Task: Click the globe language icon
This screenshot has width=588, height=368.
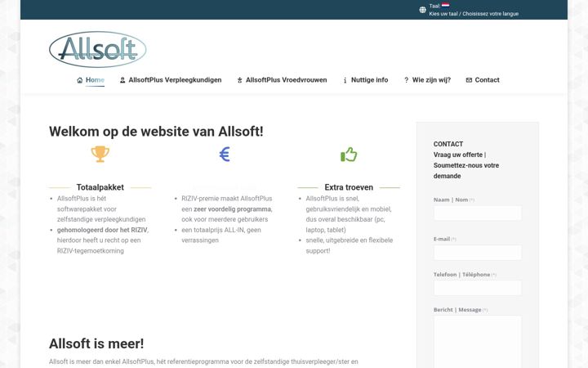Action: [x=423, y=10]
